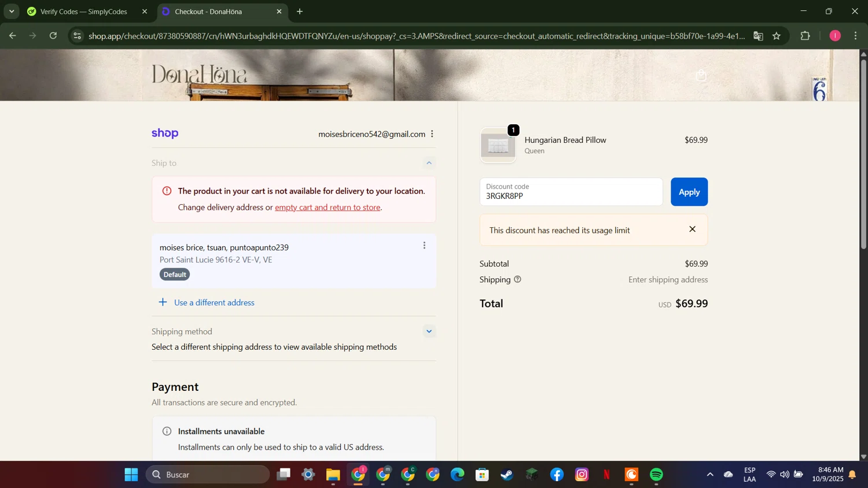Viewport: 868px width, 488px height.
Task: View site information icon in the address bar
Action: pos(78,36)
